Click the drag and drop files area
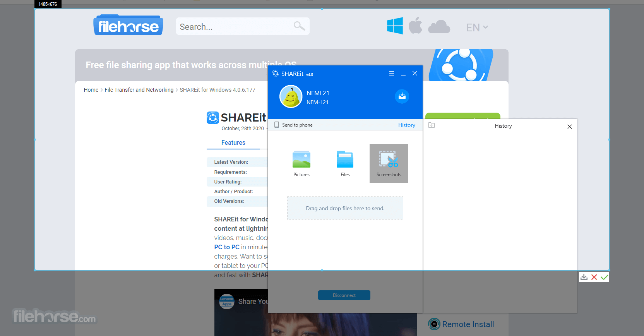The width and height of the screenshot is (644, 336). click(x=345, y=208)
